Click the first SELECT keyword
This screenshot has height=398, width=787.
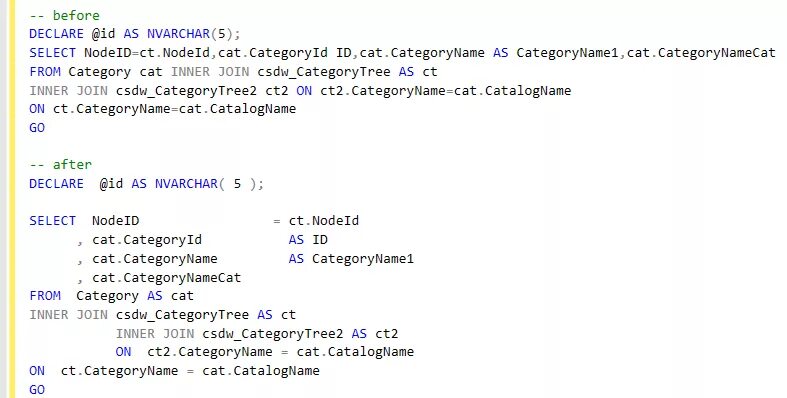click(x=52, y=53)
